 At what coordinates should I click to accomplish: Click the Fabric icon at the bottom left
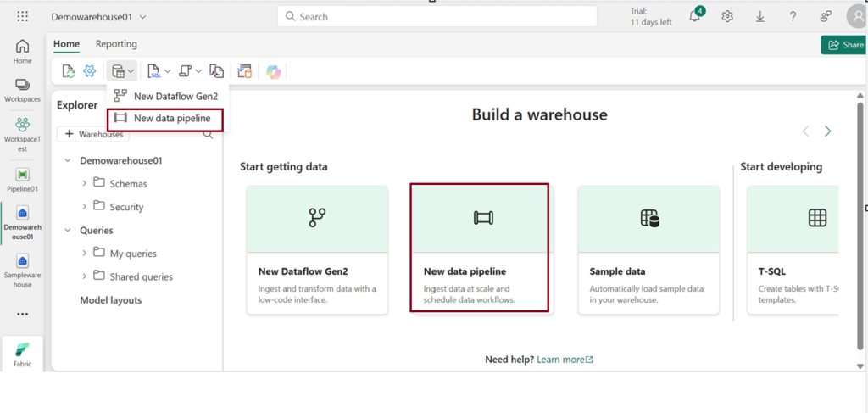(x=23, y=354)
